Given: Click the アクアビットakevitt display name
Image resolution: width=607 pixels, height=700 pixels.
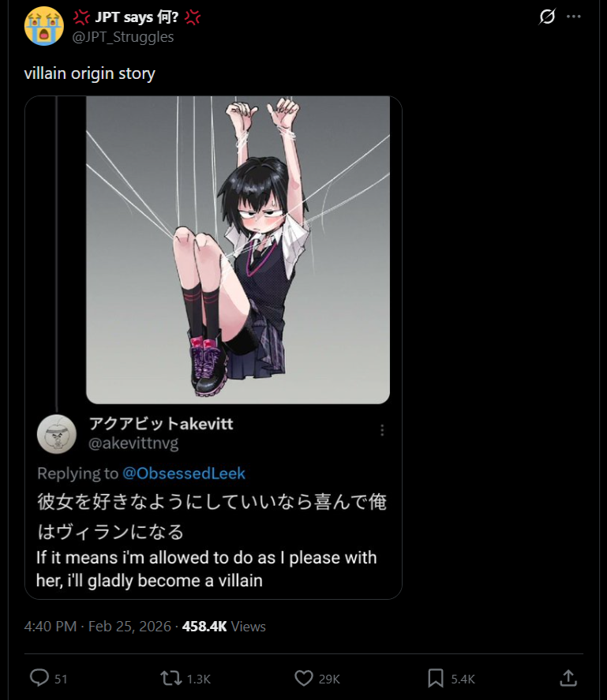Looking at the screenshot, I should point(161,423).
